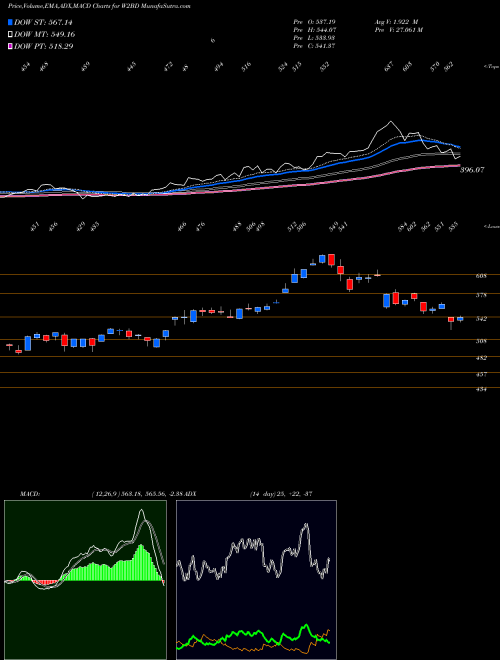Click the chart title mentioning MunafaSutra.com
The height and width of the screenshot is (660, 500).
(x=99, y=7)
